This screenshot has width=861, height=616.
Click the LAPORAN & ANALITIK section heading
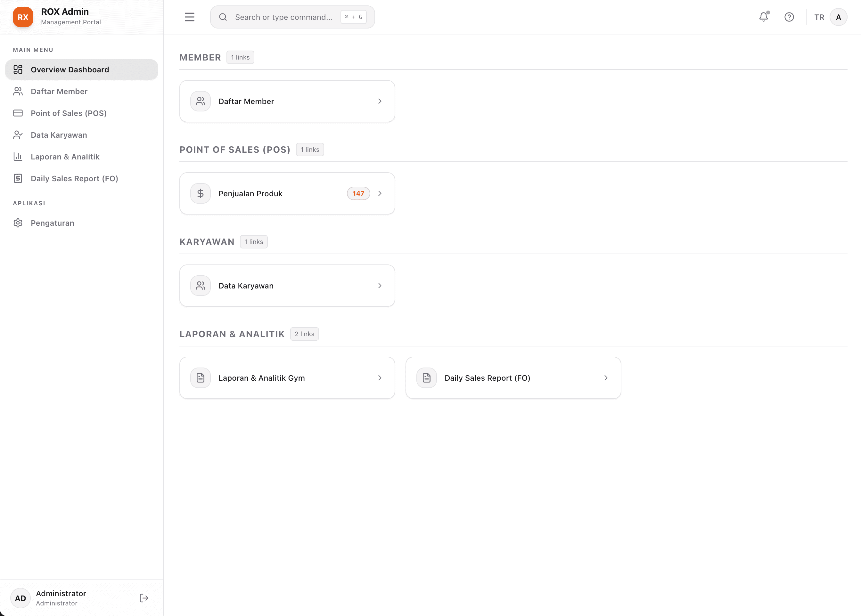pyautogui.click(x=232, y=334)
